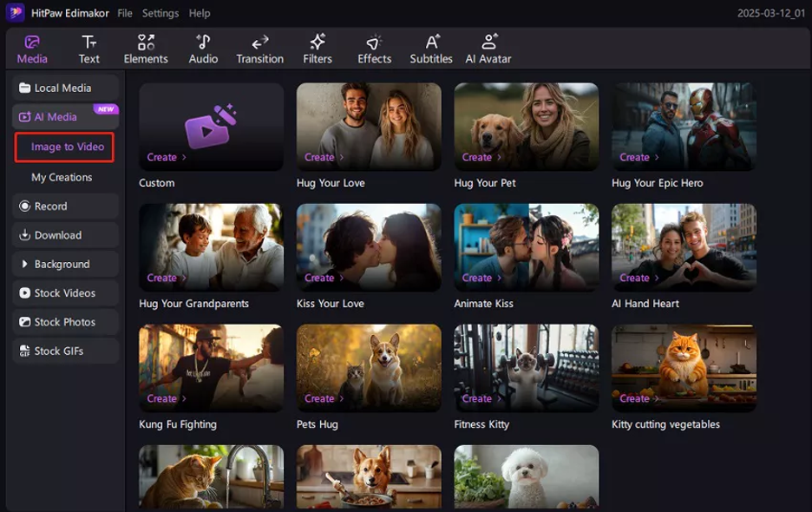Select the Fitness Kitty thumbnail
The width and height of the screenshot is (812, 512).
pos(527,368)
